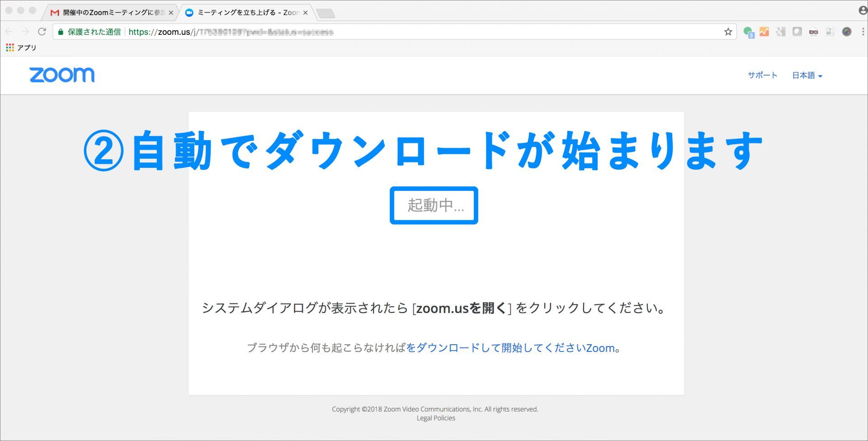
Task: Expand the 日本語 language dropdown
Action: click(x=807, y=75)
